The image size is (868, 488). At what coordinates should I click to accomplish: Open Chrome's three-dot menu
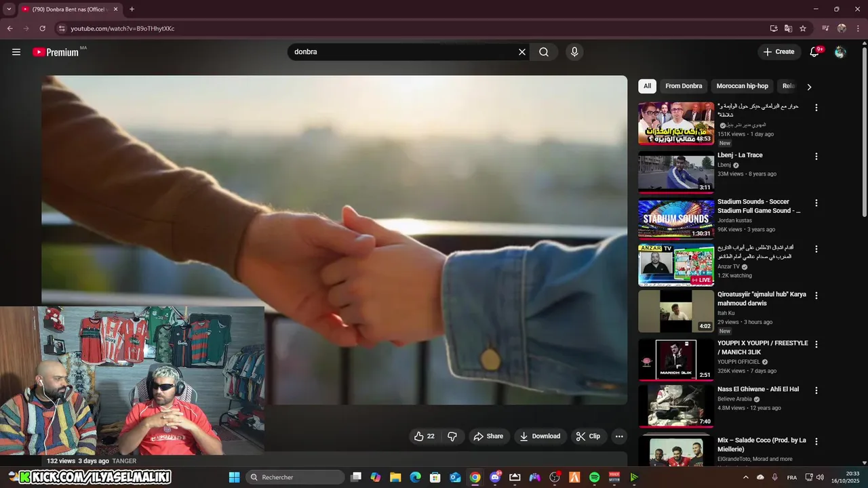click(x=858, y=28)
